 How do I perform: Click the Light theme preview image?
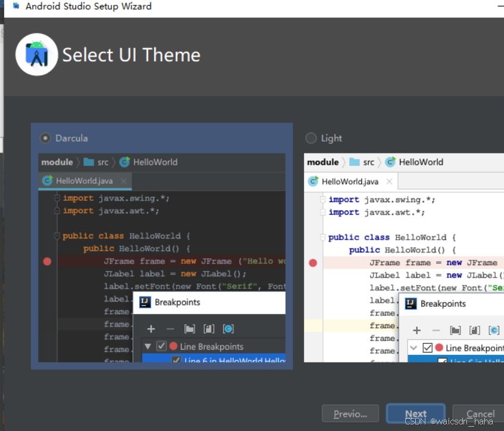pyautogui.click(x=404, y=258)
